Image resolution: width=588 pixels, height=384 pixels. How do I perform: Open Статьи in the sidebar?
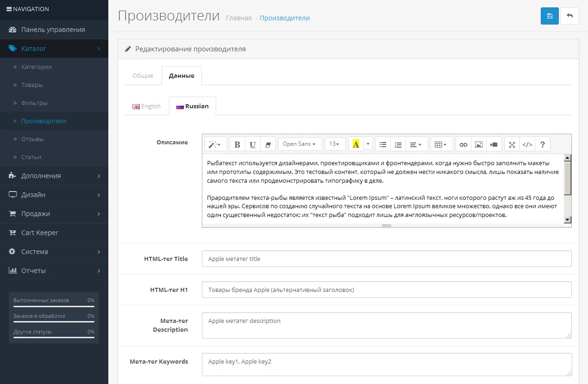(54, 157)
